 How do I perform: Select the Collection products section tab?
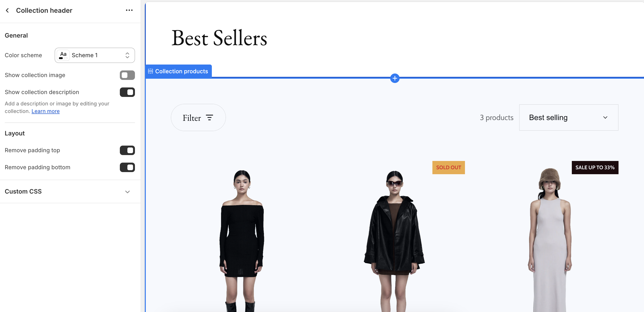click(179, 71)
